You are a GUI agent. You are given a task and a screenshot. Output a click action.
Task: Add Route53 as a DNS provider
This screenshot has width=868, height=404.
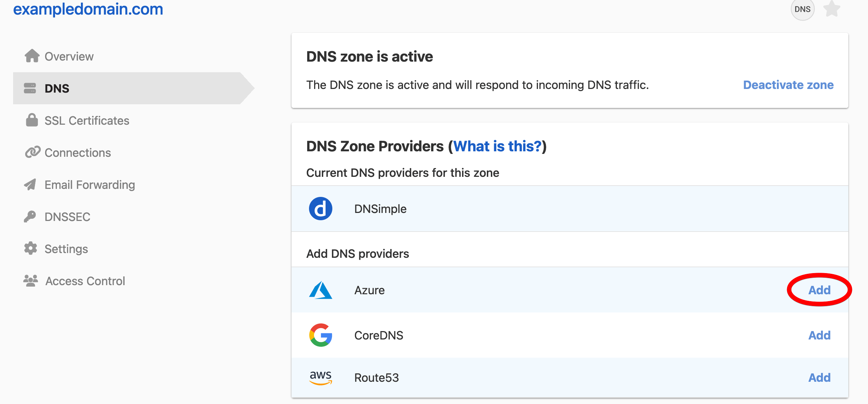(820, 377)
